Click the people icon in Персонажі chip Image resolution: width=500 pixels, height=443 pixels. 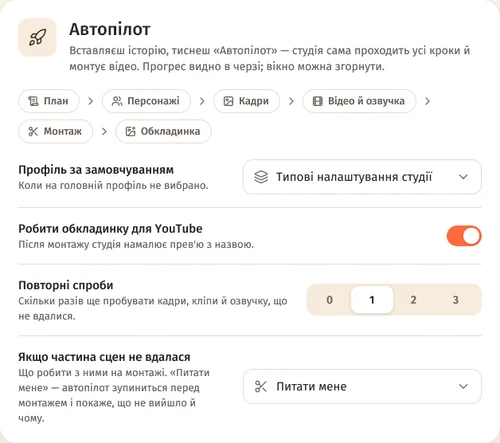[117, 101]
